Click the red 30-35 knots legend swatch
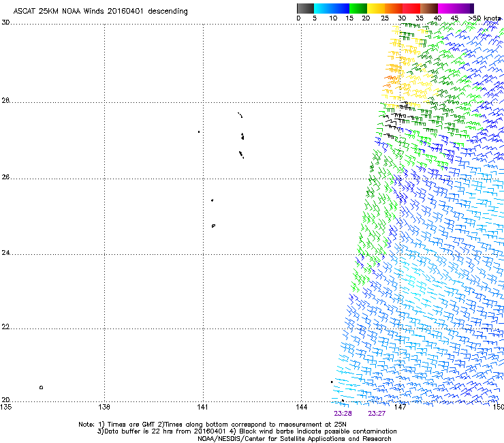 click(x=411, y=8)
